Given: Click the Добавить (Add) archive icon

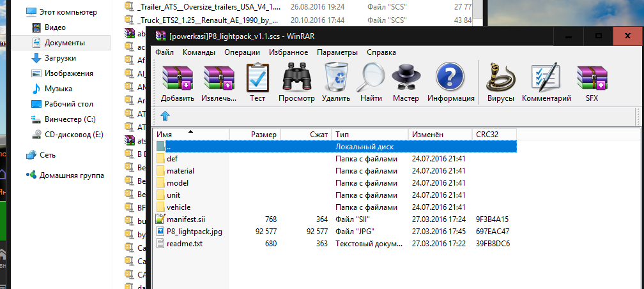Looking at the screenshot, I should (178, 77).
